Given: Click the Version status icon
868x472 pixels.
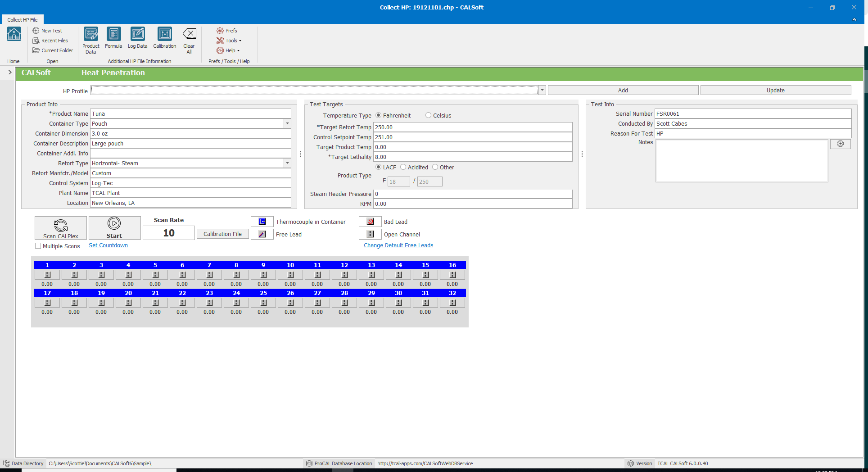Looking at the screenshot, I should click(x=631, y=463).
